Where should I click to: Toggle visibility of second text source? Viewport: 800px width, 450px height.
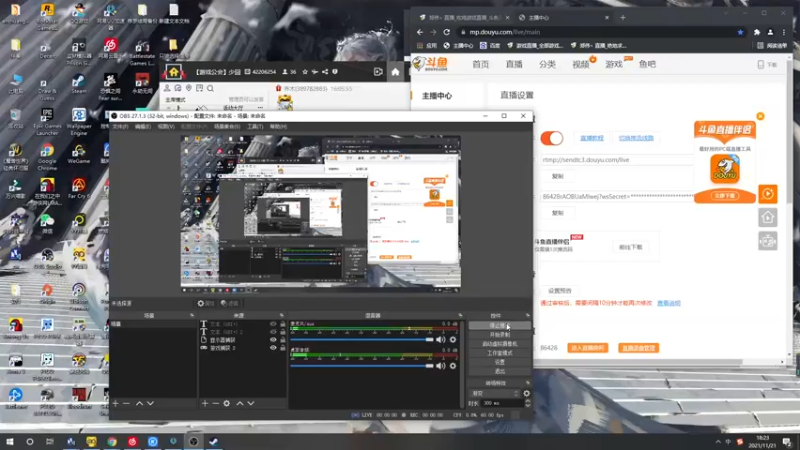pos(273,332)
